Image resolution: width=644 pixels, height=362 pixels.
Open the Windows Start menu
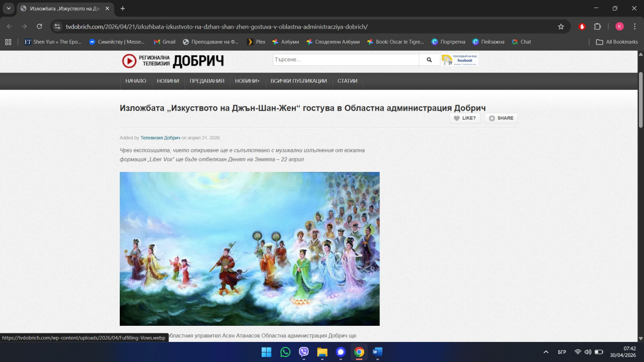point(266,352)
